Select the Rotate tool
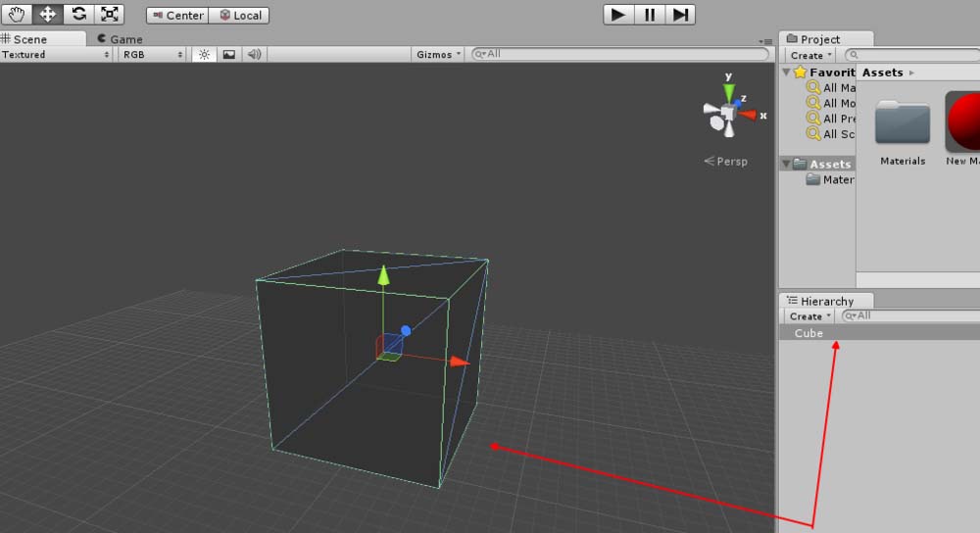The width and height of the screenshot is (980, 533). pos(78,15)
